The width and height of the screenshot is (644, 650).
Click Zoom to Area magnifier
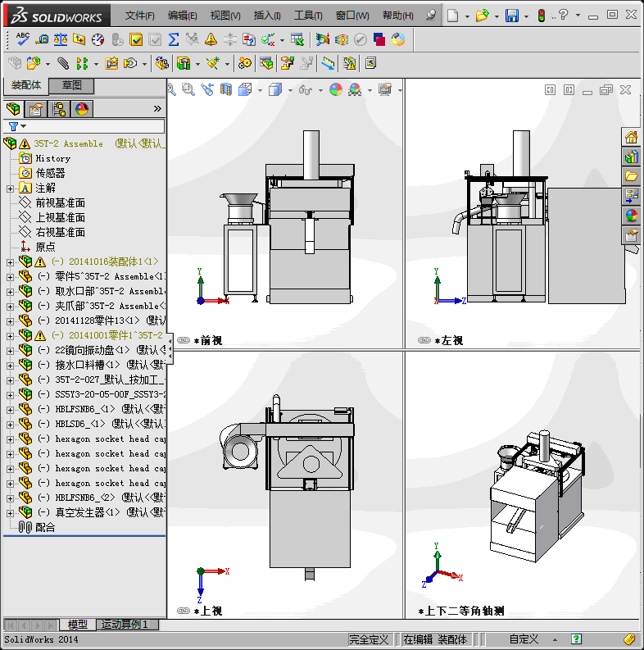tap(188, 89)
